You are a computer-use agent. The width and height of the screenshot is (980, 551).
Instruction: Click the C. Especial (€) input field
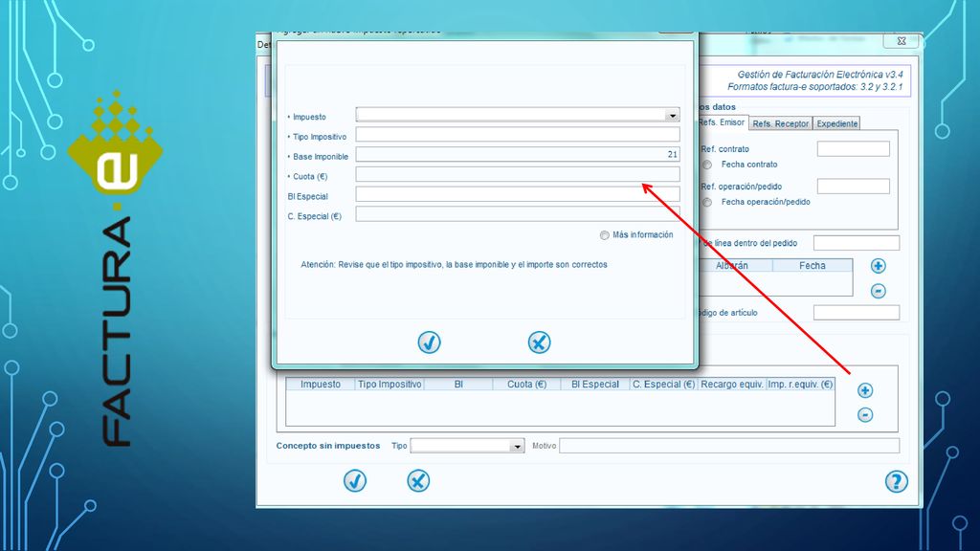518,214
